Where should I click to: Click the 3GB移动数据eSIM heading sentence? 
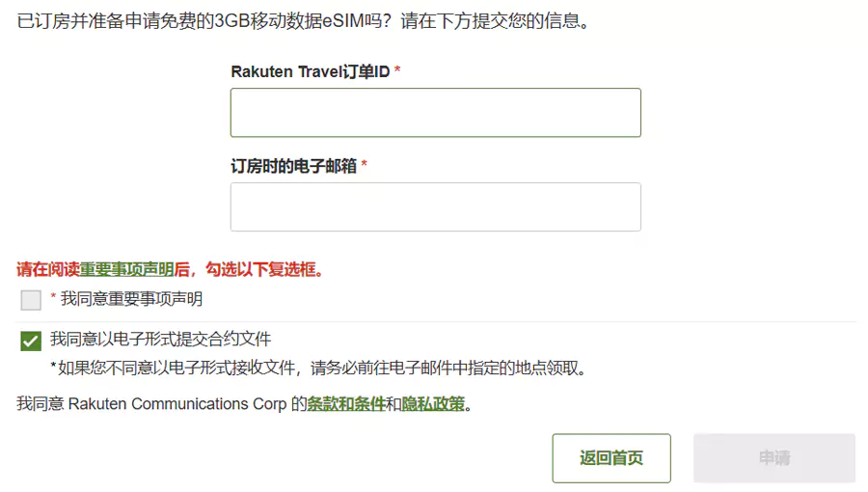304,20
